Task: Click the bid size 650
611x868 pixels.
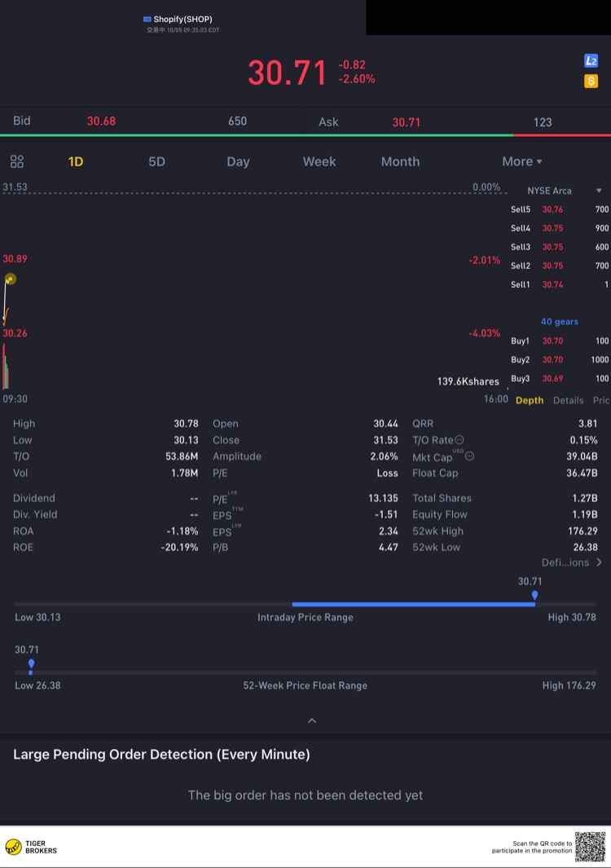Action: (237, 121)
